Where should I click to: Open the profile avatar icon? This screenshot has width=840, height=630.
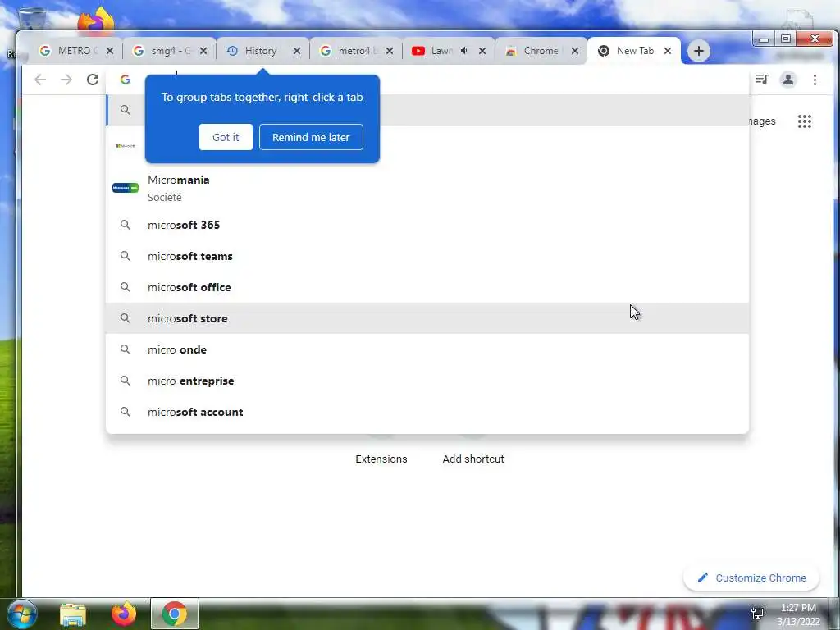pyautogui.click(x=788, y=80)
